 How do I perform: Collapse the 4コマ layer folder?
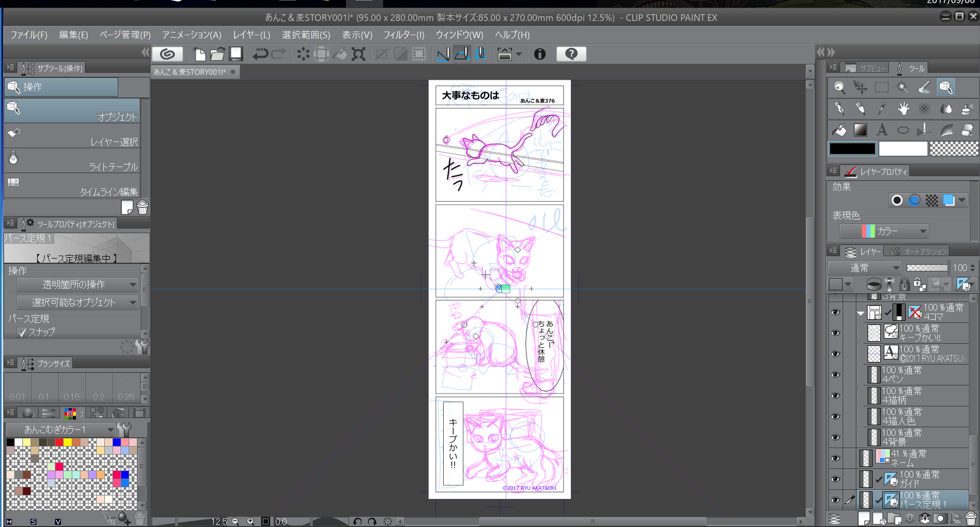tap(860, 313)
